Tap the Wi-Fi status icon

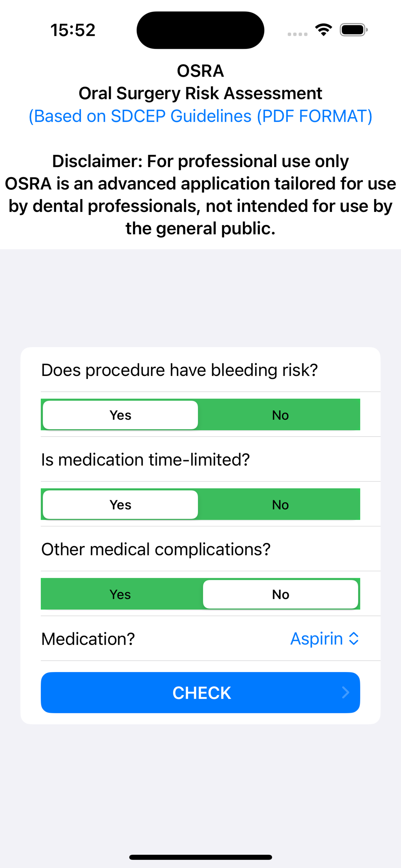tap(324, 30)
